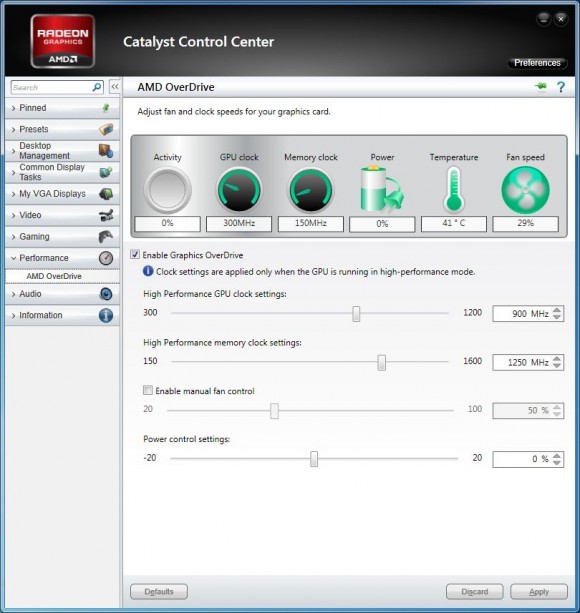Increase memory clock with 1250 MHz up arrow
The image size is (580, 613).
[557, 358]
